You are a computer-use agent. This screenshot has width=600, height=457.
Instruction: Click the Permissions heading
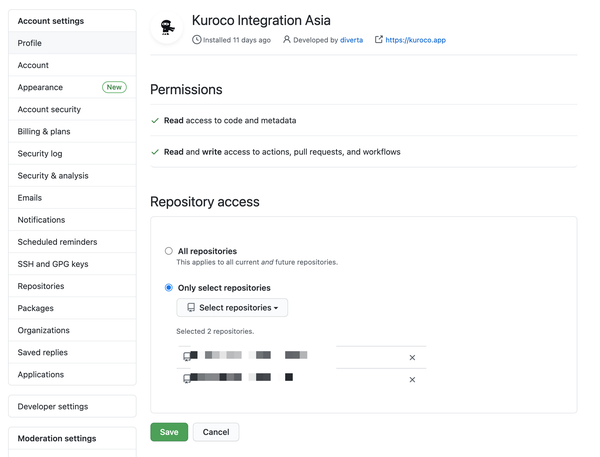point(186,90)
